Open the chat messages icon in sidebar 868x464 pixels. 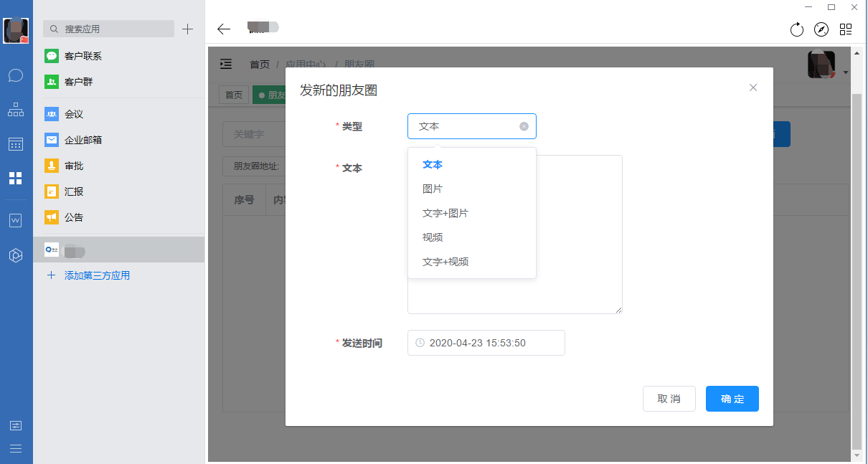[16, 75]
